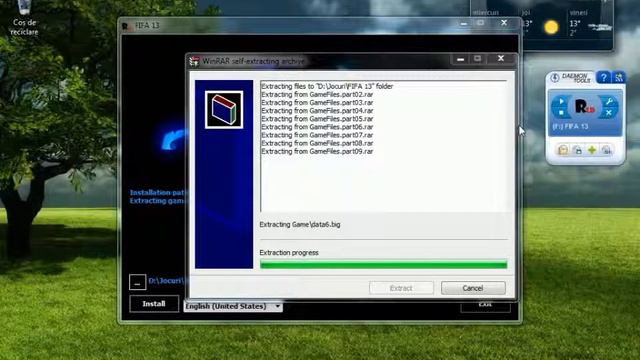This screenshot has height=360, width=640.
Task: Click the FIFA 13 installer title bar icon
Action: point(126,26)
